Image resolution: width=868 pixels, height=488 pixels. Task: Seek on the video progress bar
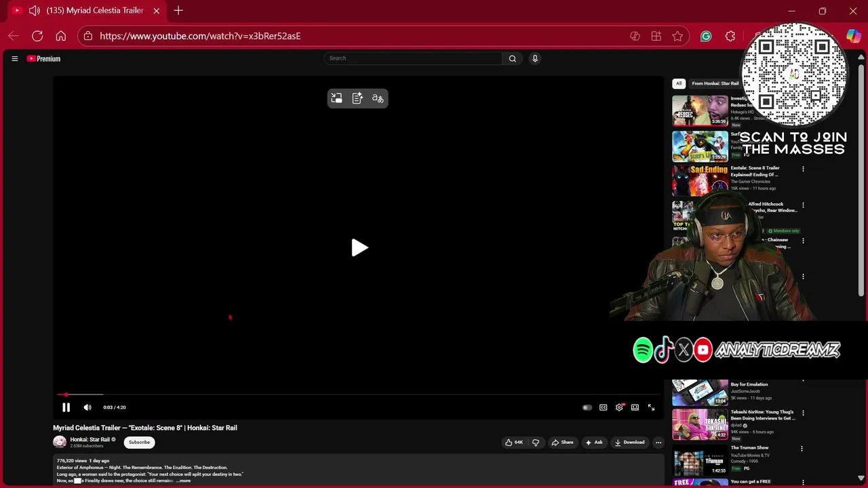click(358, 394)
